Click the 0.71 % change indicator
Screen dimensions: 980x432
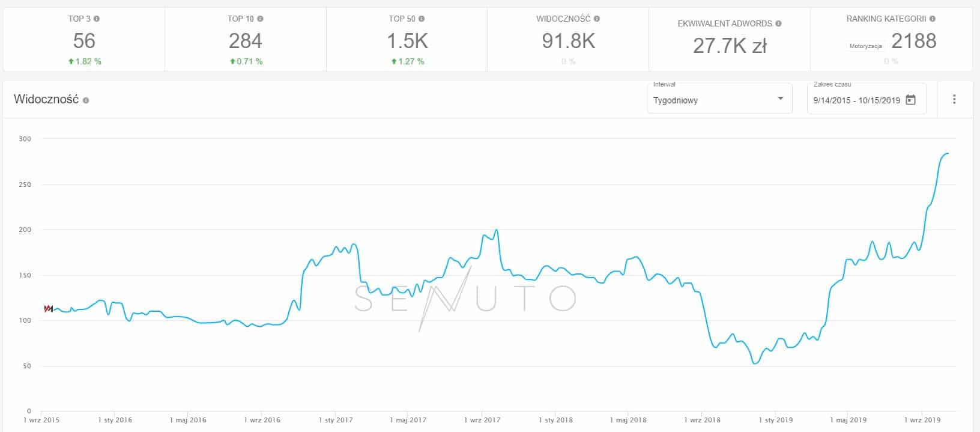tap(246, 61)
